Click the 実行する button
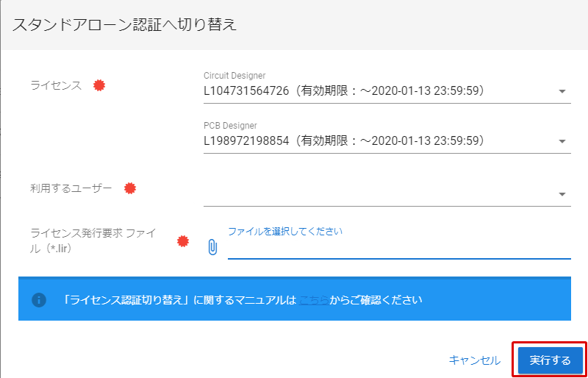 (x=550, y=360)
